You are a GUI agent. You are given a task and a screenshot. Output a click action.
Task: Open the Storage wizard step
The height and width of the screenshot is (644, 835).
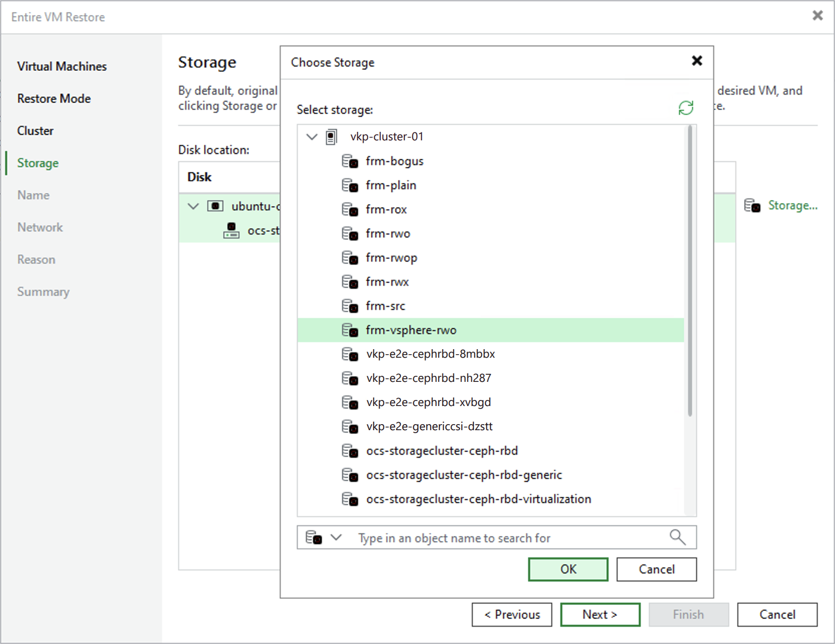coord(38,163)
